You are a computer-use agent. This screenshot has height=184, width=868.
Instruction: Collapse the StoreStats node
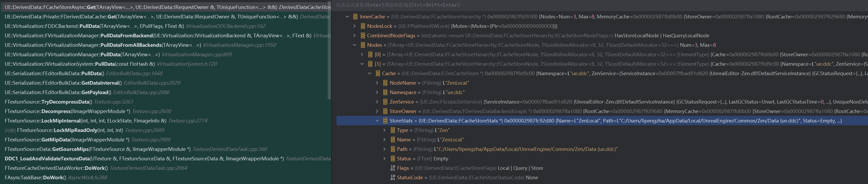(377, 121)
